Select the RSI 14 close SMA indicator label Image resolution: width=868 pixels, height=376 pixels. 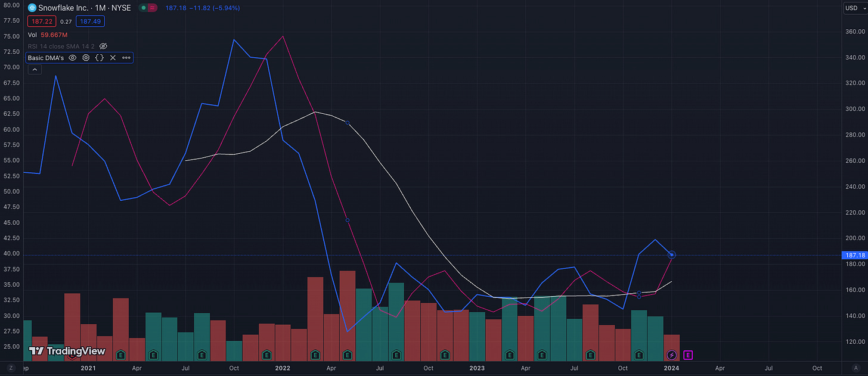coord(61,46)
